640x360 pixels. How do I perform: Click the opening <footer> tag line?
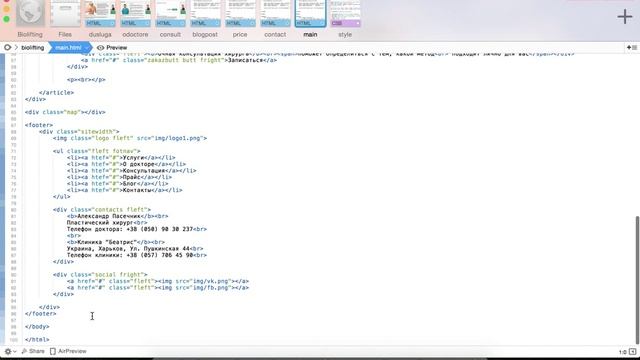[x=39, y=125]
